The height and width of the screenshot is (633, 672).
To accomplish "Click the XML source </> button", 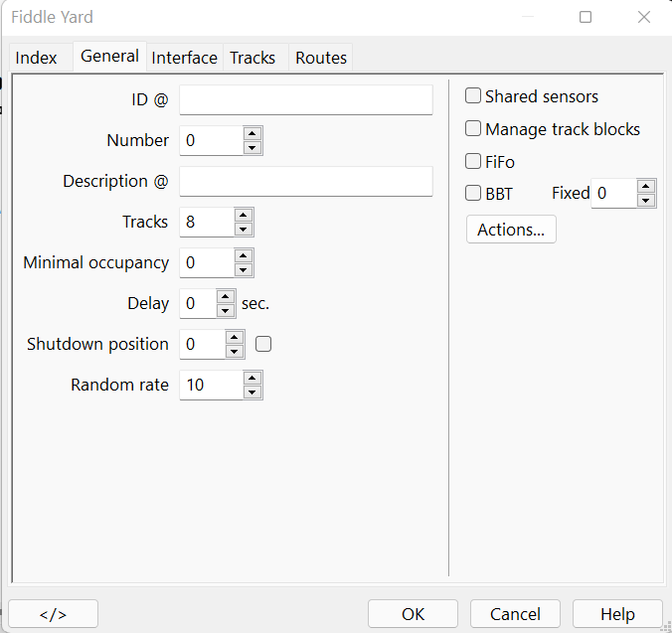I will [53, 614].
